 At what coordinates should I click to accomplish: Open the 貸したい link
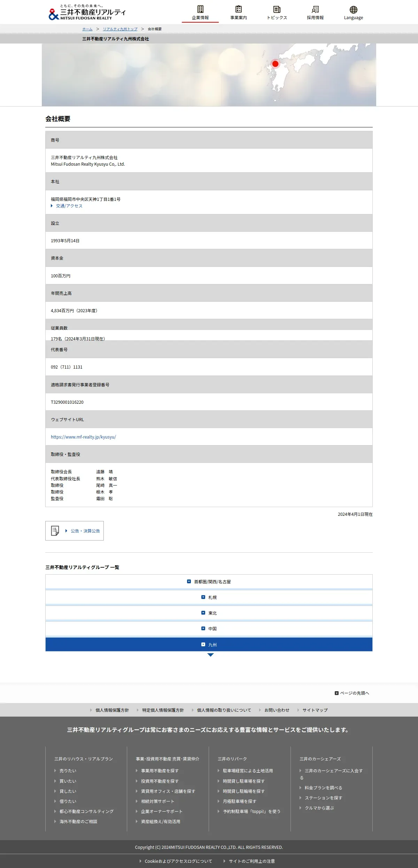(x=68, y=791)
